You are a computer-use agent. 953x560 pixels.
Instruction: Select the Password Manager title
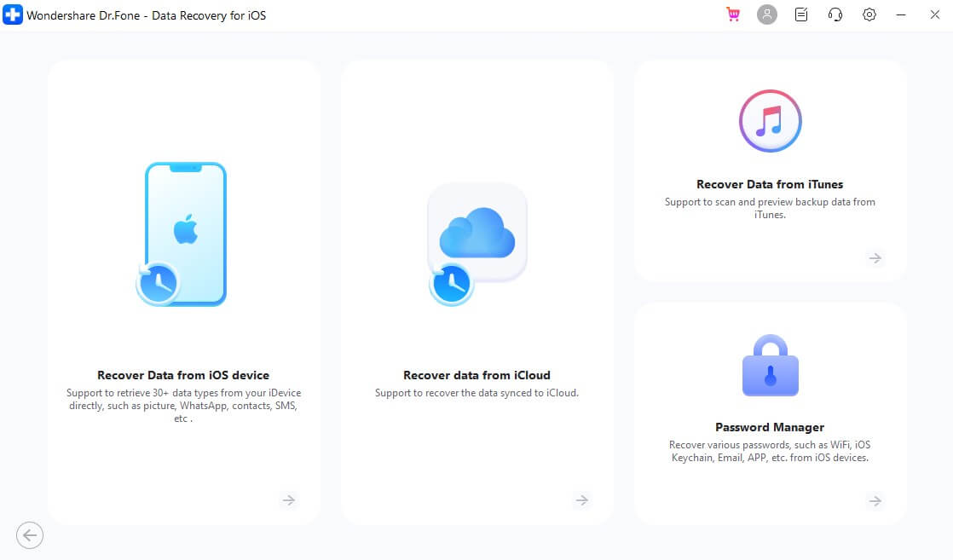770,427
